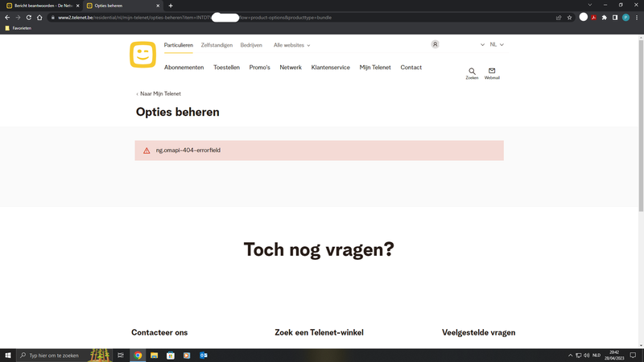
Task: Open the Zoeken search icon
Action: [472, 72]
